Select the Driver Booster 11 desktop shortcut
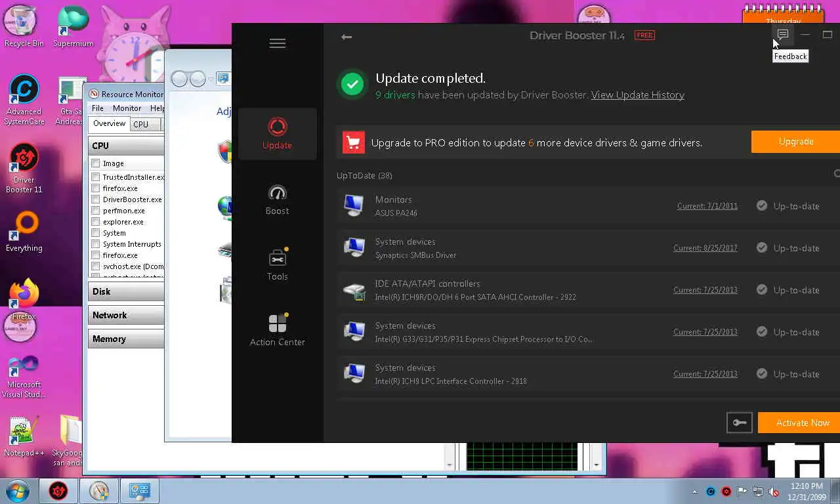Viewport: 840px width, 504px height. 24,169
